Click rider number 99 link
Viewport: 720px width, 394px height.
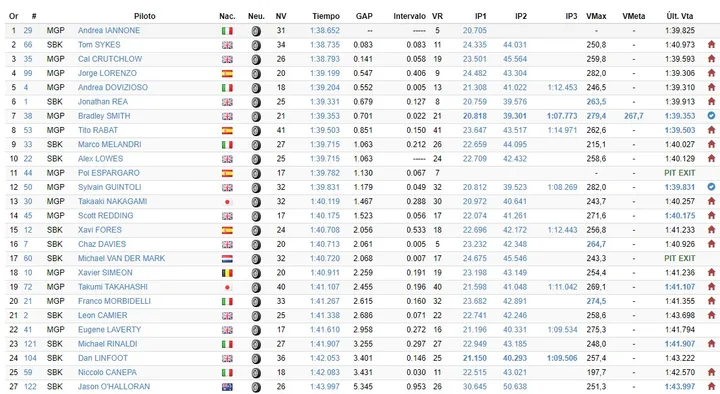(28, 73)
